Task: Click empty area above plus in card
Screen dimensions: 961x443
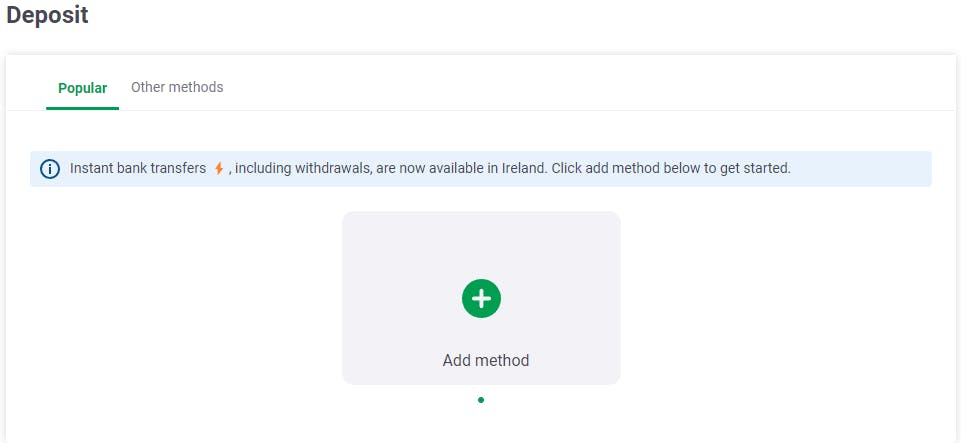Action: click(x=481, y=245)
